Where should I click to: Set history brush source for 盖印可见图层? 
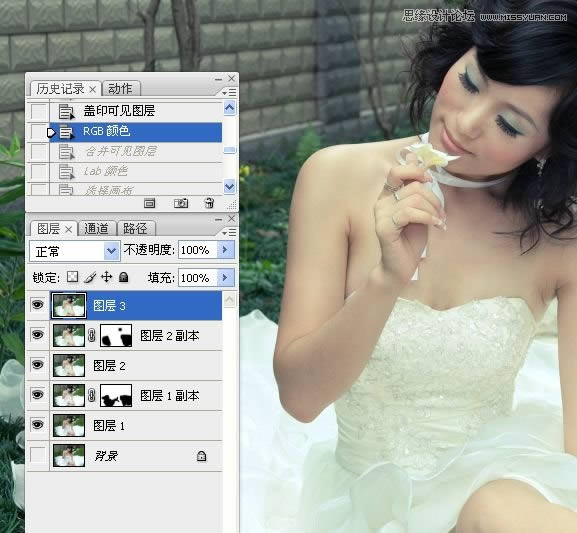39,111
